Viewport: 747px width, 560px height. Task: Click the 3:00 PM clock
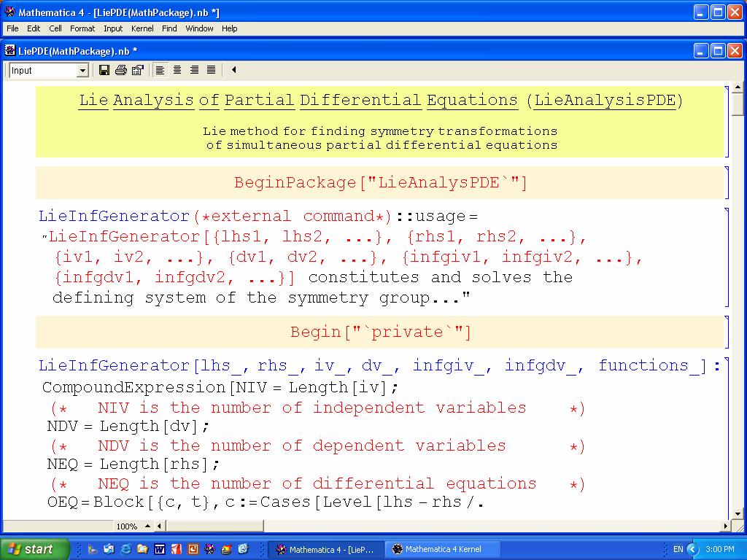click(x=720, y=549)
